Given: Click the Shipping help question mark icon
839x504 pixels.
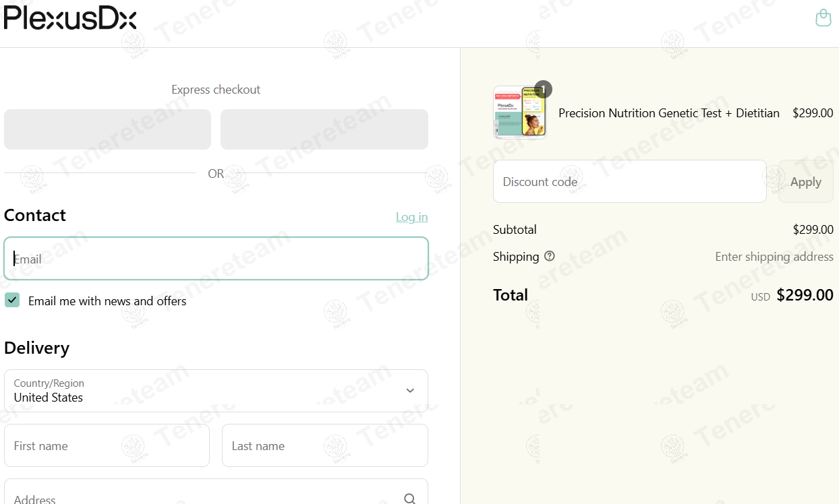Looking at the screenshot, I should coord(550,256).
